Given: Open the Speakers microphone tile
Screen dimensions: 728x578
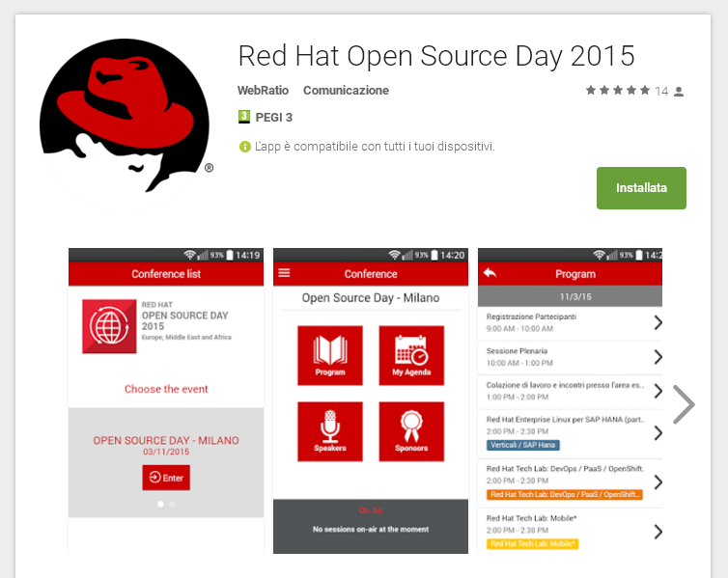Looking at the screenshot, I should (330, 431).
